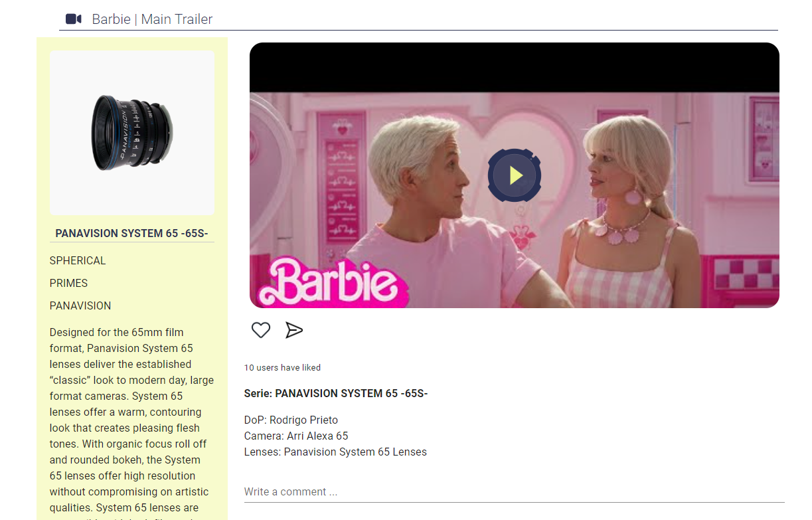Image resolution: width=812 pixels, height=520 pixels.
Task: Click the '10 users have liked' text
Action: point(282,367)
